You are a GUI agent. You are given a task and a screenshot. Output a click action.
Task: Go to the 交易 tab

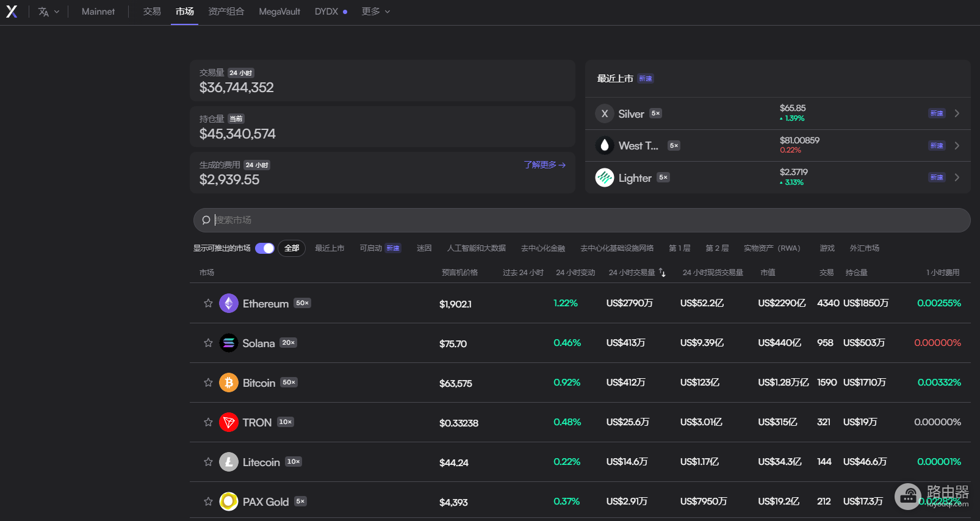tap(152, 12)
